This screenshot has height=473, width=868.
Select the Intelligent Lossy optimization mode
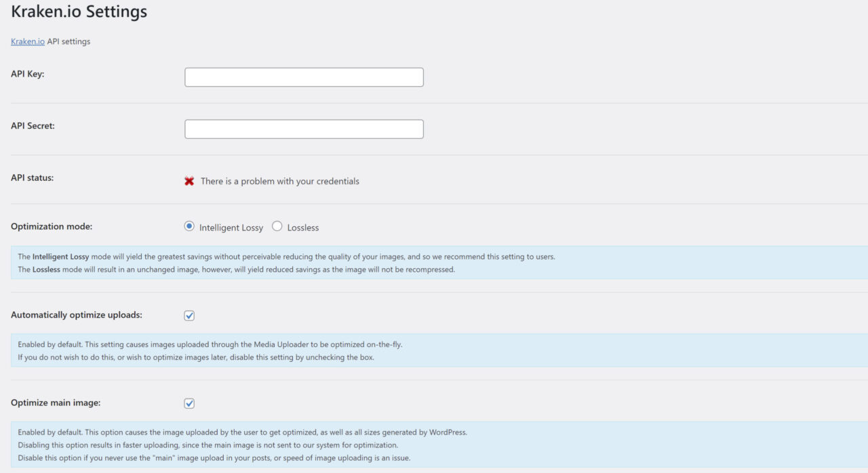(189, 226)
